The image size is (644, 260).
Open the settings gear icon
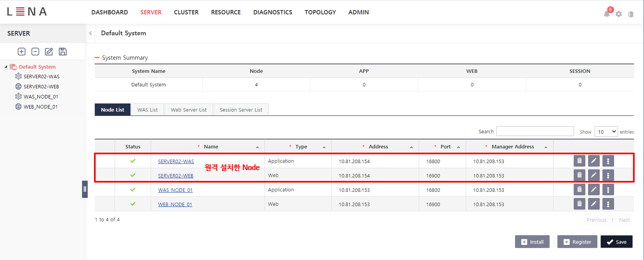pos(619,14)
